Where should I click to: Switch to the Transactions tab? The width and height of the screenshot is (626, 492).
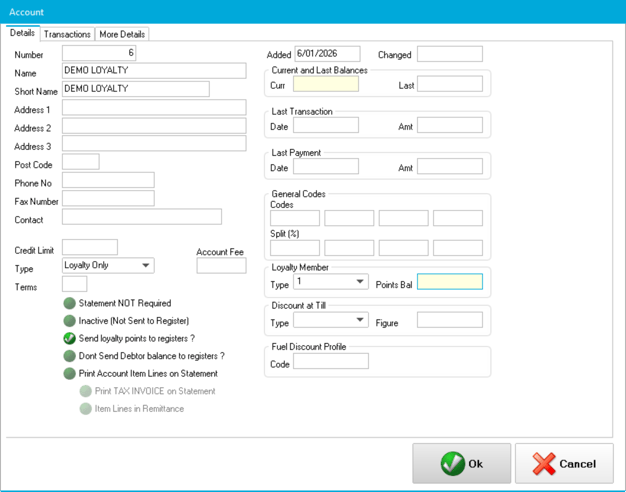click(x=68, y=34)
